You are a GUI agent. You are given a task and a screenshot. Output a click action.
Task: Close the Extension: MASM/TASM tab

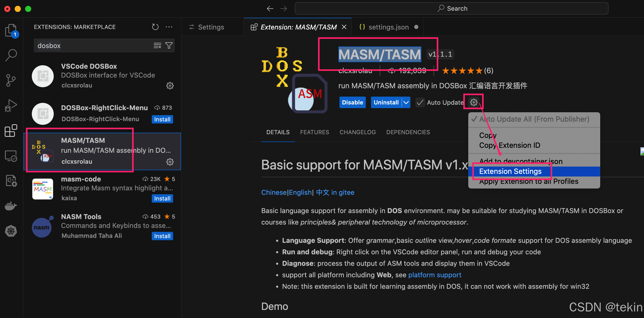click(x=344, y=27)
